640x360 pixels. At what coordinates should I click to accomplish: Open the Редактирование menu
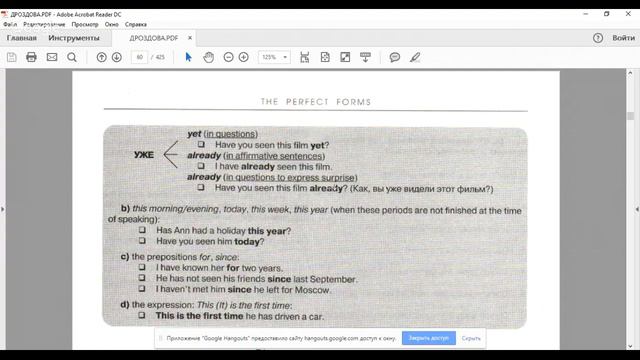tap(44, 24)
